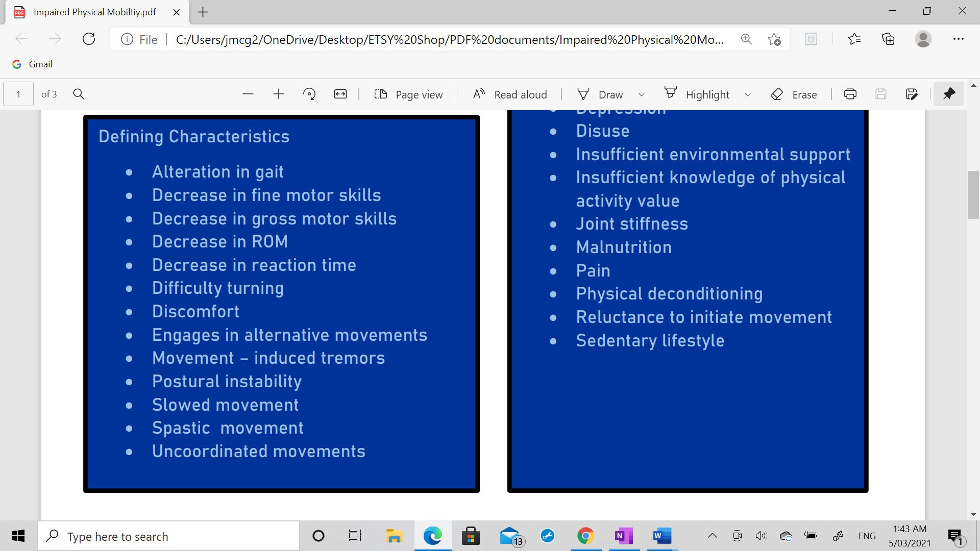Open search within the PDF

coord(79,94)
